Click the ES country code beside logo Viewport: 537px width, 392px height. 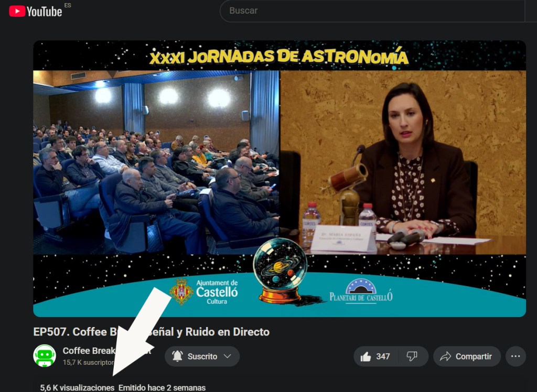68,5
